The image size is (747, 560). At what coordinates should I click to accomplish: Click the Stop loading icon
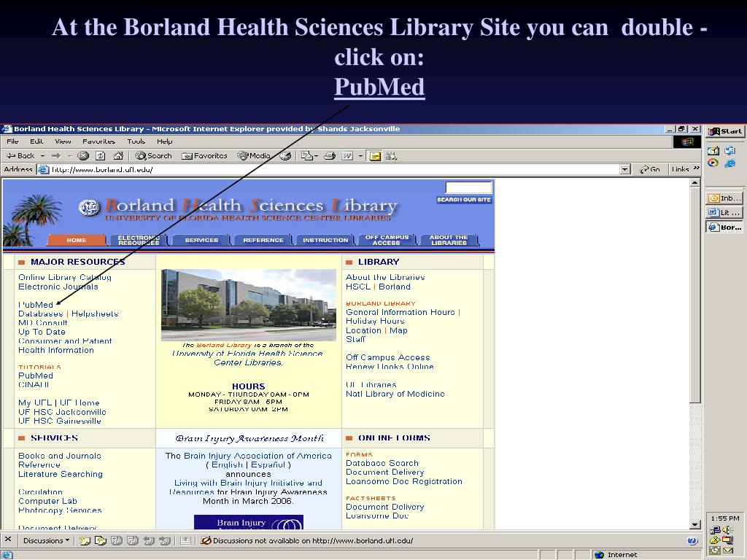point(83,156)
